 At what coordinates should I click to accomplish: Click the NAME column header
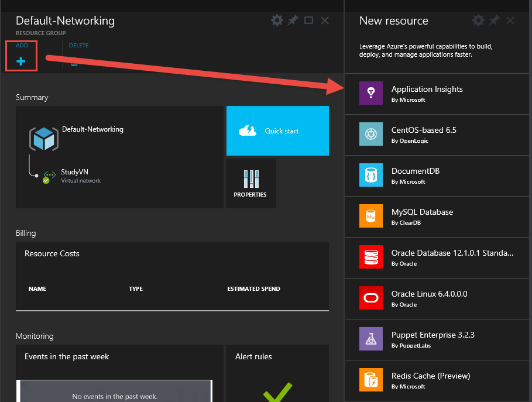pos(37,288)
